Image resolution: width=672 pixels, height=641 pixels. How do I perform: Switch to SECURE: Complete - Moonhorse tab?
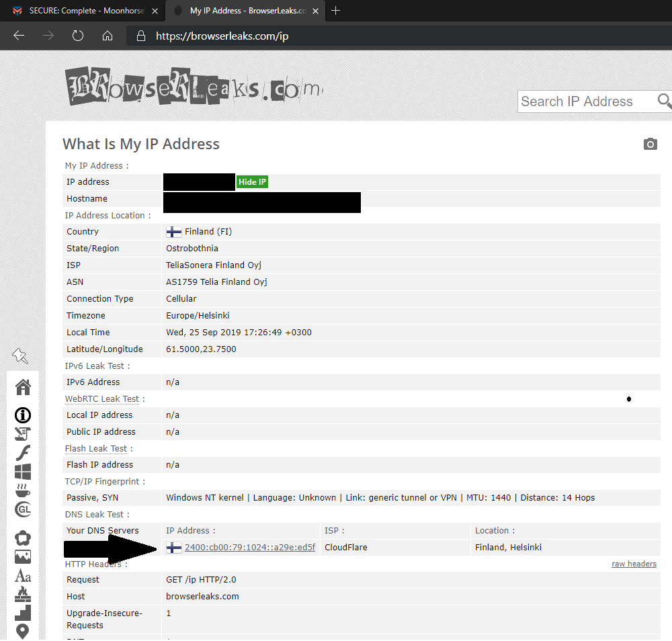83,11
